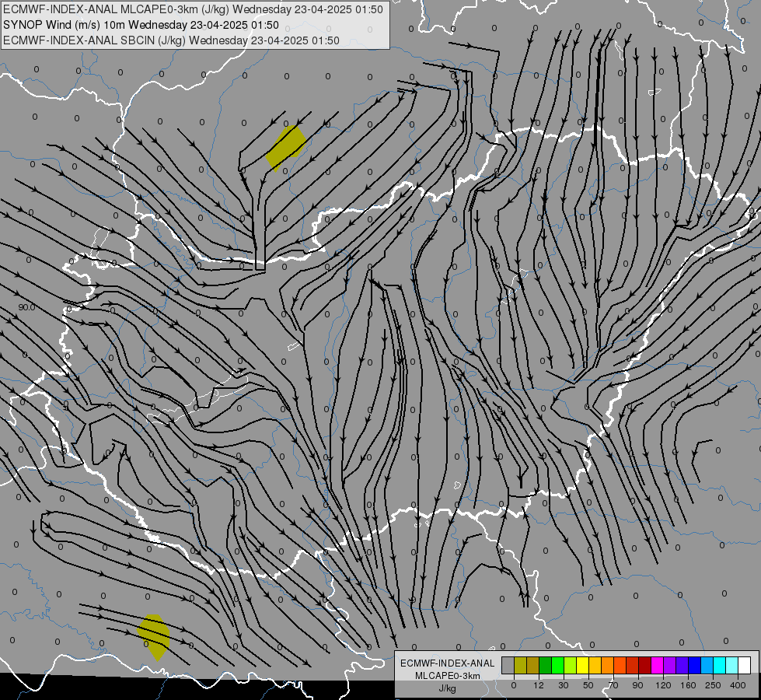761x700 pixels.
Task: Click the legend scale value 12
Action: [539, 685]
